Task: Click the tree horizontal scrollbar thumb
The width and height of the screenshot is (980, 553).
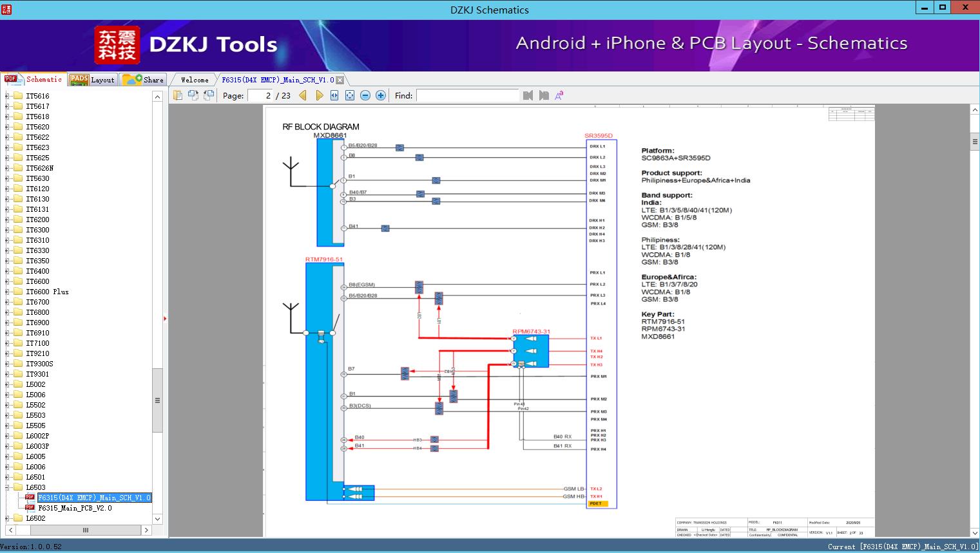Action: point(85,530)
